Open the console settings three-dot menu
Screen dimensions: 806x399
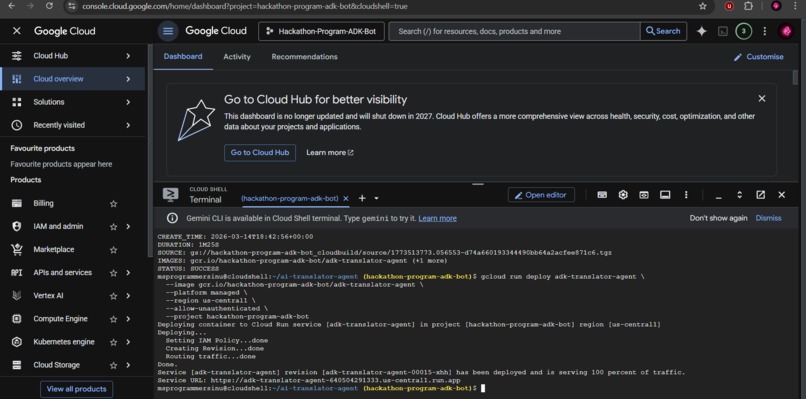click(765, 31)
